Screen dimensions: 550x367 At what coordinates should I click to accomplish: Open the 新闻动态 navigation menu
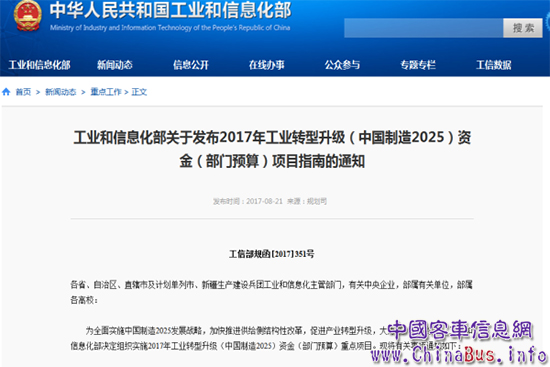pyautogui.click(x=115, y=65)
